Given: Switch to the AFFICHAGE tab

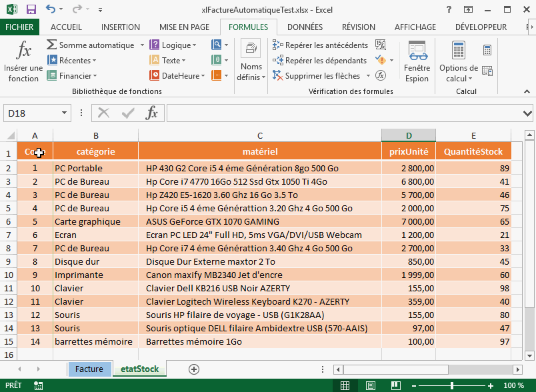Looking at the screenshot, I should tap(415, 27).
